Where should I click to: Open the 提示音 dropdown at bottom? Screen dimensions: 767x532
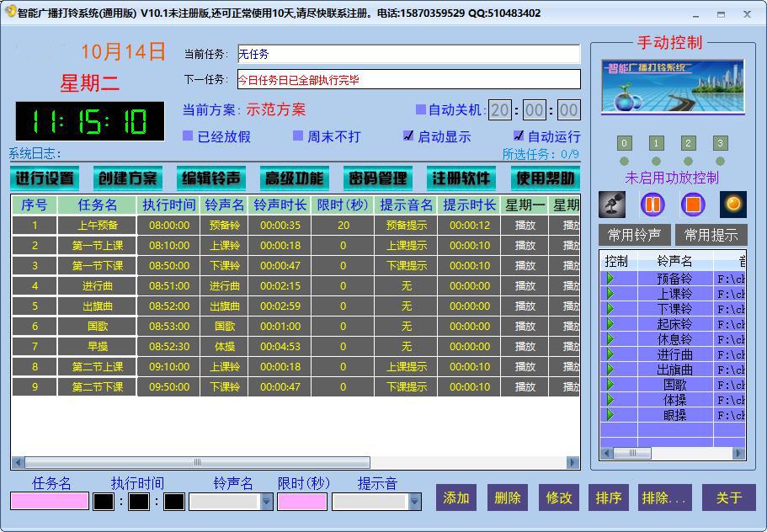[x=414, y=501]
